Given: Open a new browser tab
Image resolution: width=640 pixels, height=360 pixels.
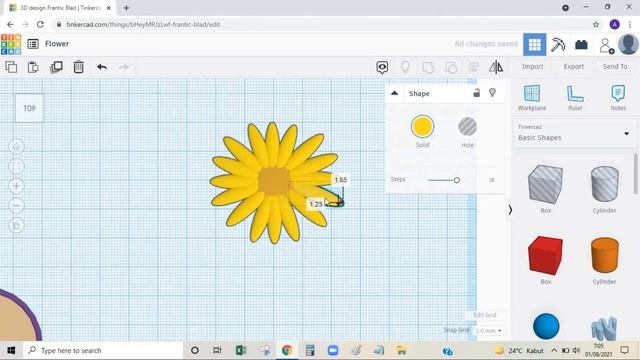Looking at the screenshot, I should (126, 8).
